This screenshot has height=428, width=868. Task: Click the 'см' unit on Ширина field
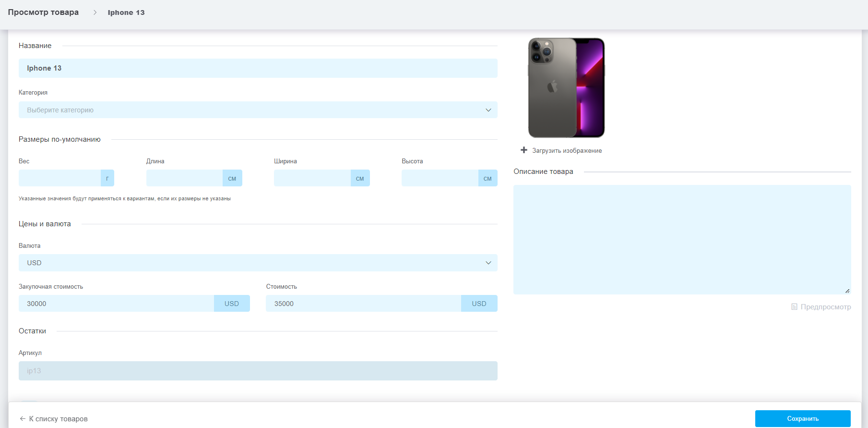(360, 178)
